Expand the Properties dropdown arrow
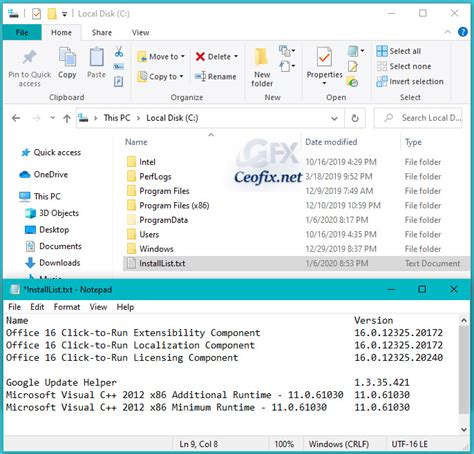474x454 pixels. point(324,83)
